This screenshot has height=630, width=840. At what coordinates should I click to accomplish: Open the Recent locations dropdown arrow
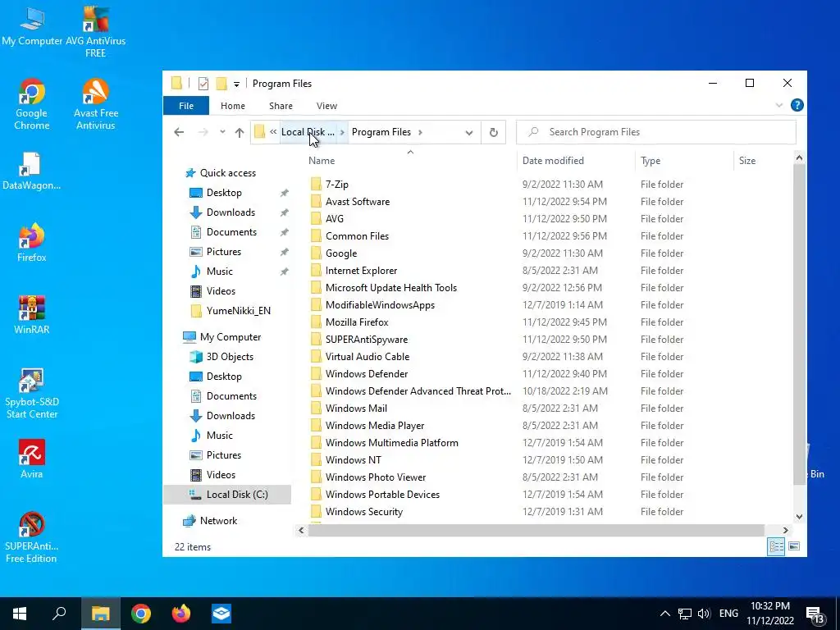click(x=222, y=132)
